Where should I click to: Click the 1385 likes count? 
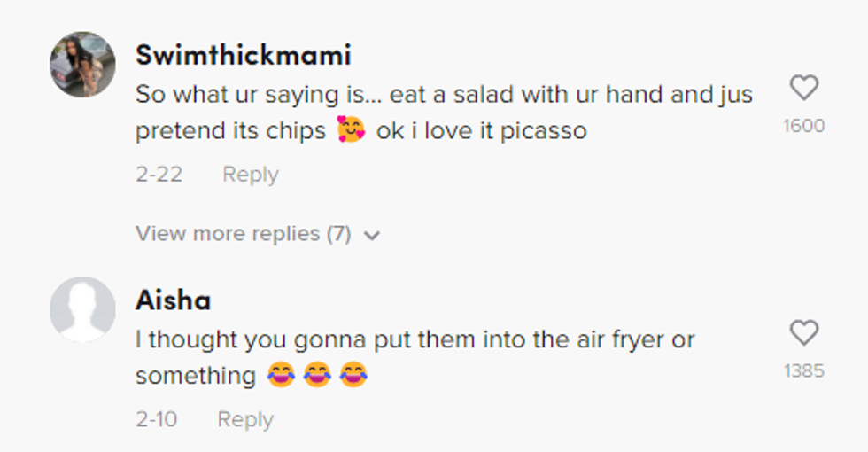coord(803,370)
